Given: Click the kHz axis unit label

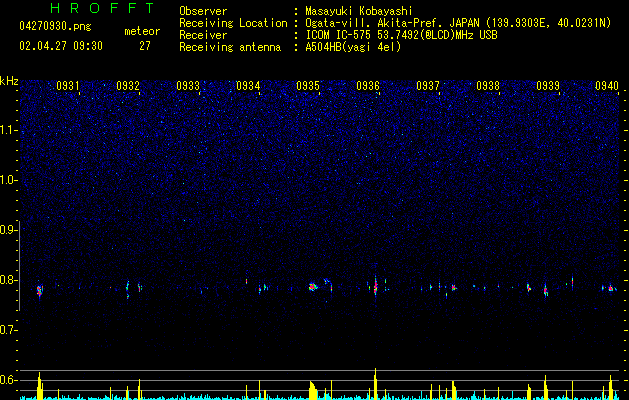Looking at the screenshot, I should click(9, 81).
